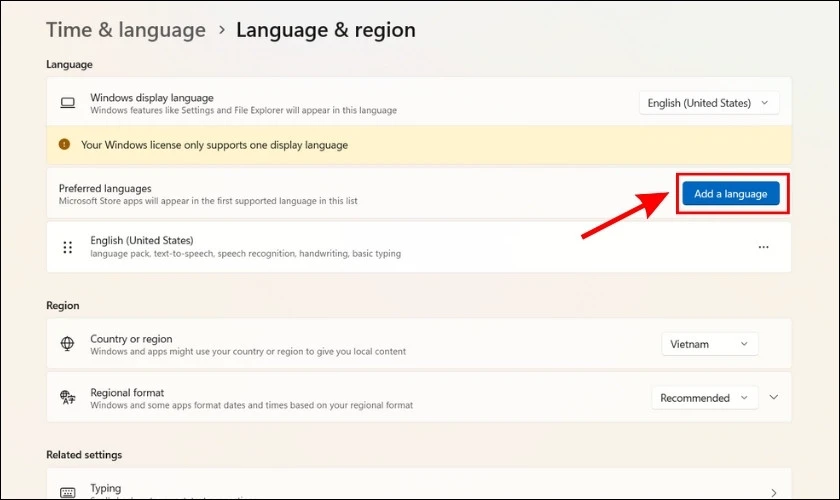Click the Language section heading
The width and height of the screenshot is (840, 500).
(69, 64)
